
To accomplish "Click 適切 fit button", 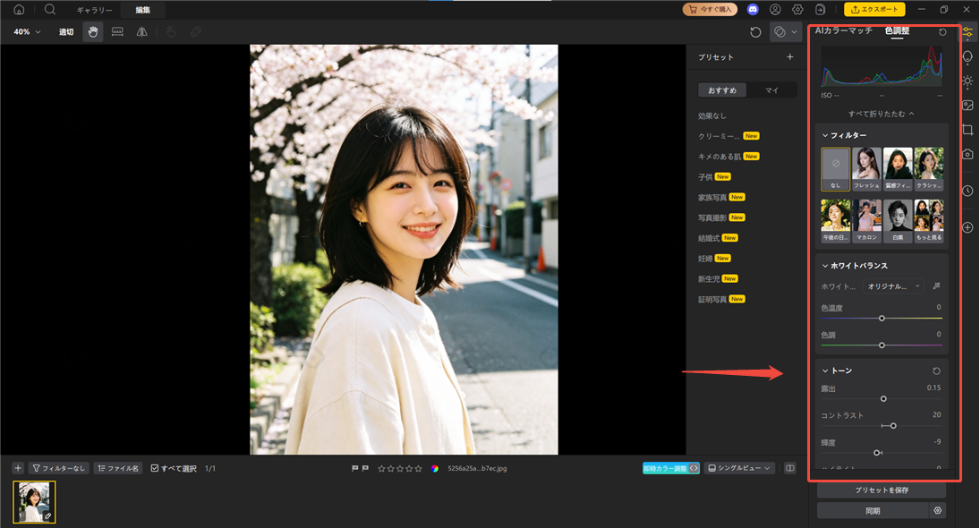I will point(66,32).
